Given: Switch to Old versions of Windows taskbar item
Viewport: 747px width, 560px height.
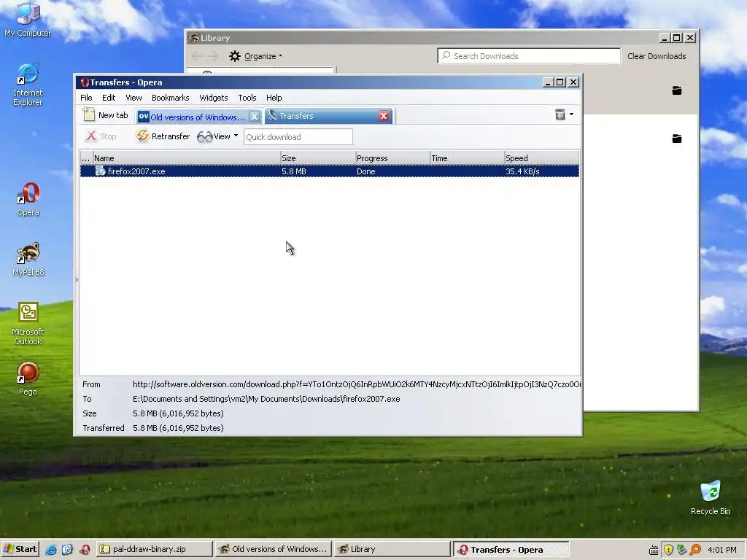Looking at the screenshot, I should (274, 549).
